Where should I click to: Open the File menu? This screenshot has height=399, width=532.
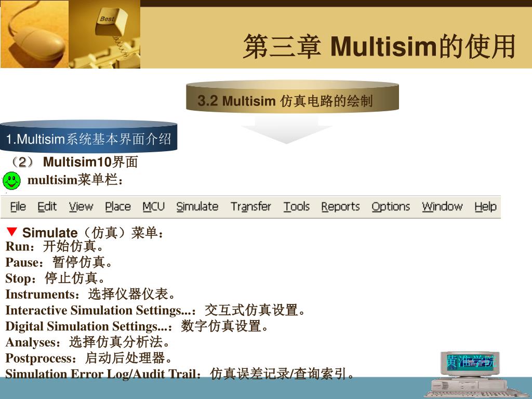coord(18,206)
